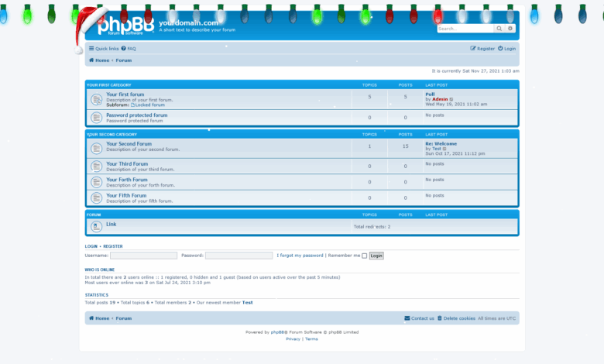Click Login in the top navigation bar
This screenshot has width=604, height=364.
507,49
